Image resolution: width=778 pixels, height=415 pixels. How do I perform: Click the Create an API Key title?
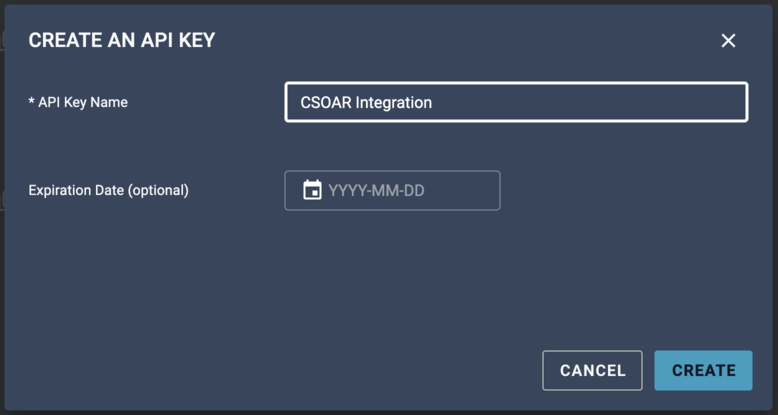122,41
